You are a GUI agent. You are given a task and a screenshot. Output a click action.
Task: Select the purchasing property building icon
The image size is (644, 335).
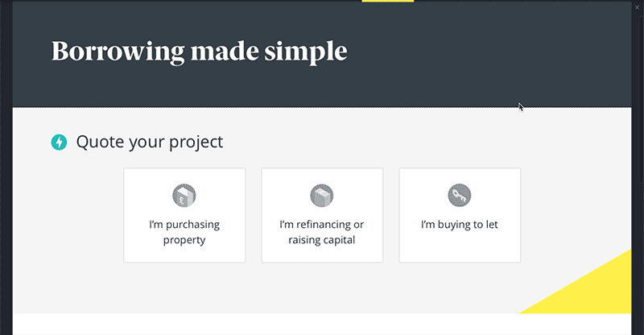pos(184,195)
